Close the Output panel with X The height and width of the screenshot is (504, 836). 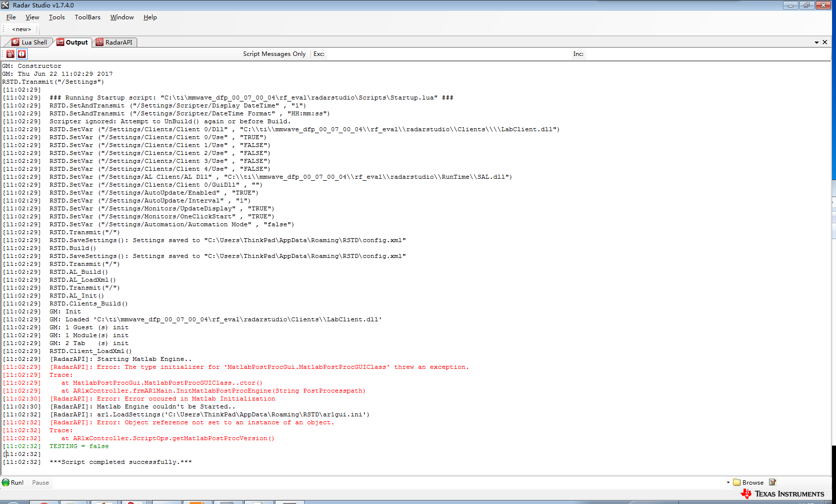tap(825, 42)
